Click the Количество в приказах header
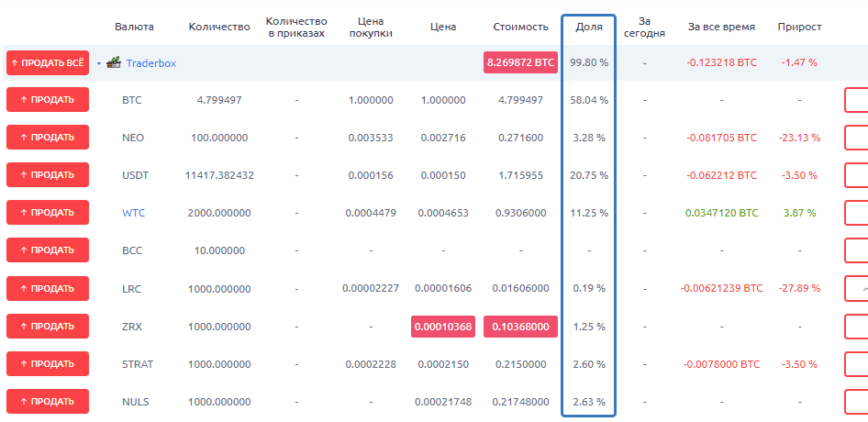The image size is (868, 422). [296, 27]
